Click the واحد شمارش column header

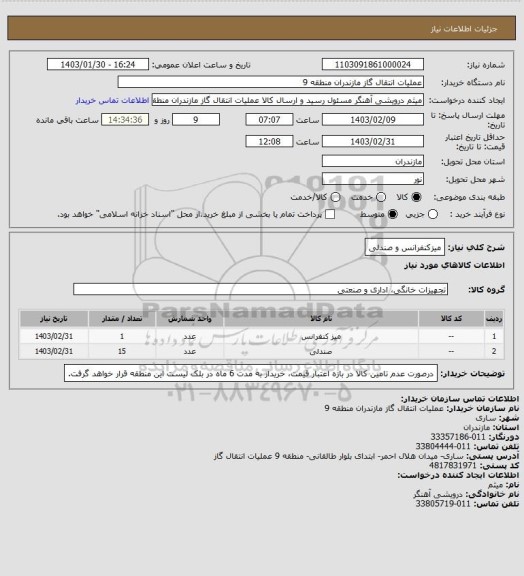point(190,318)
